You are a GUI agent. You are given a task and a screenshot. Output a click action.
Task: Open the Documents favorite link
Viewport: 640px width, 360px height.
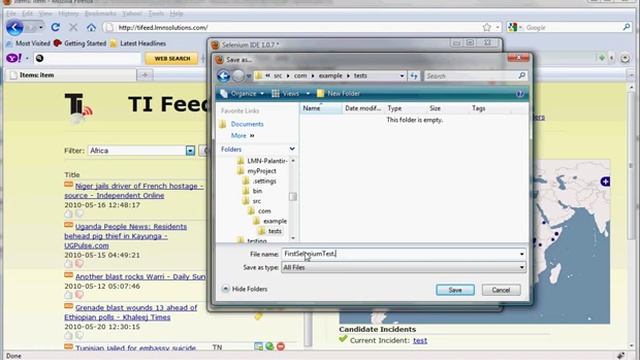coord(247,124)
